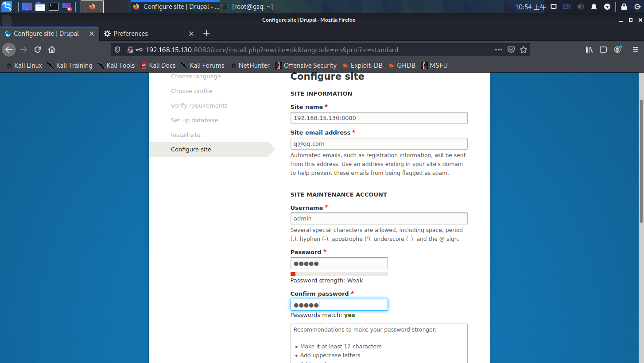The width and height of the screenshot is (644, 363).
Task: Bookmark this page using the star icon
Action: click(x=524, y=50)
